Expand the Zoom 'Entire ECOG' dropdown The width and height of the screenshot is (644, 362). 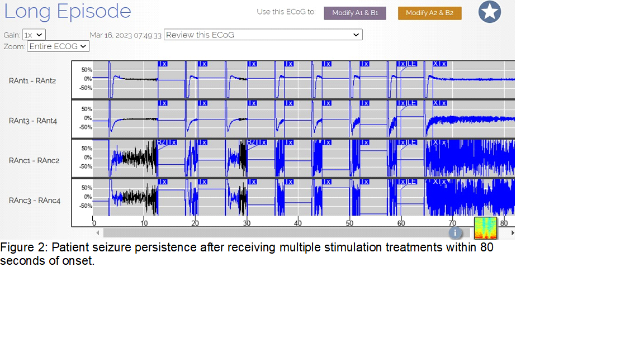(58, 46)
